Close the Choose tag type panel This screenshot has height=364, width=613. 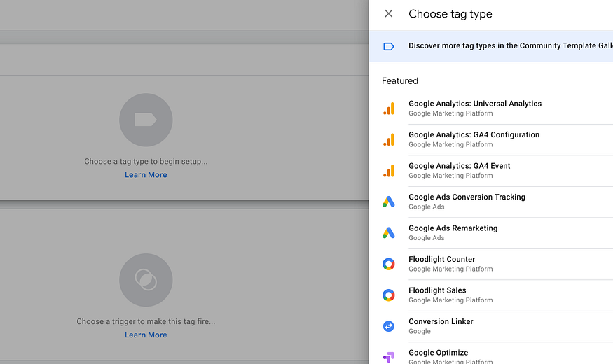click(388, 14)
